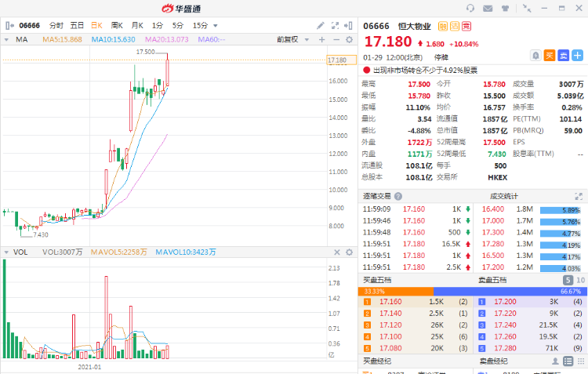
Task: Switch broker view to list icon
Action: pyautogui.click(x=568, y=361)
